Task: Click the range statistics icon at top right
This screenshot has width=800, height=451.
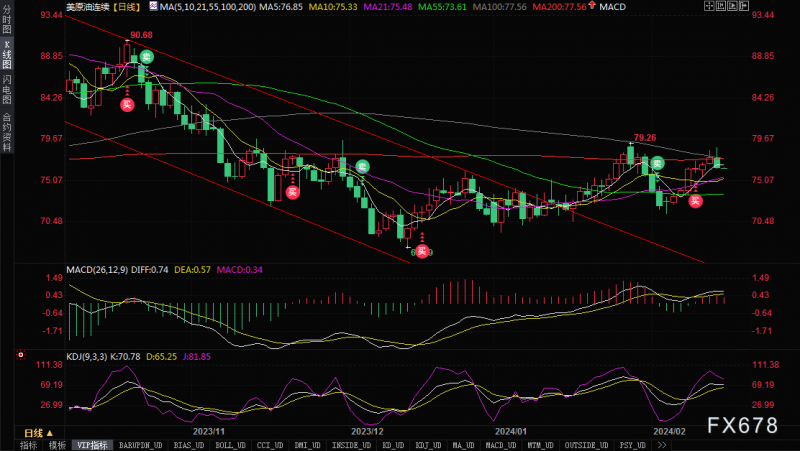Action: pyautogui.click(x=721, y=6)
